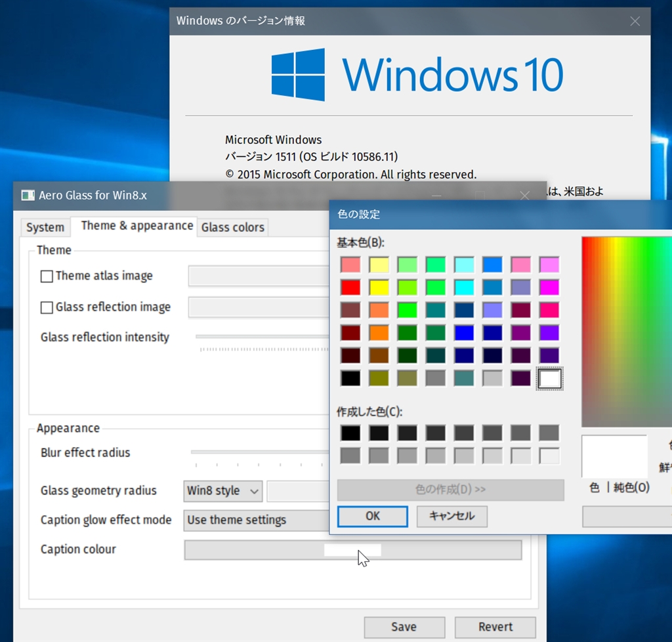Click the Save button

click(x=404, y=627)
